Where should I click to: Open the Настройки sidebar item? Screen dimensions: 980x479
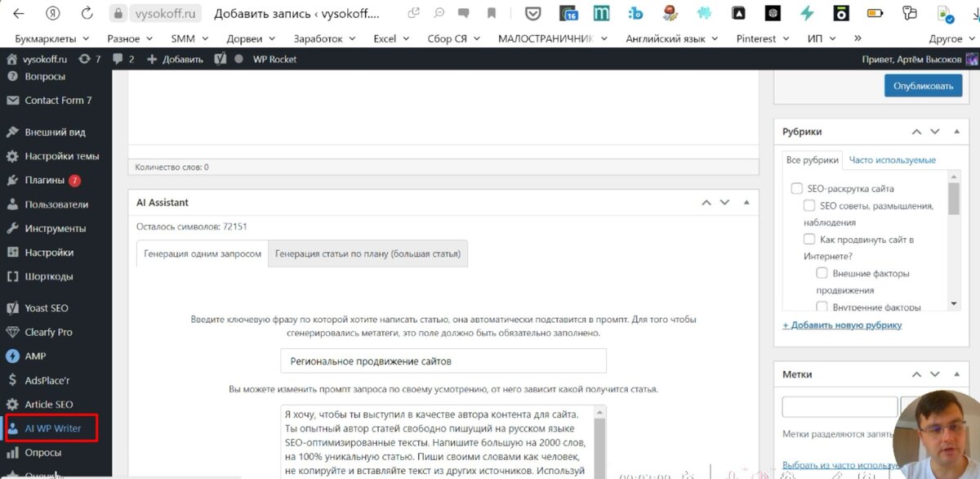coord(49,253)
